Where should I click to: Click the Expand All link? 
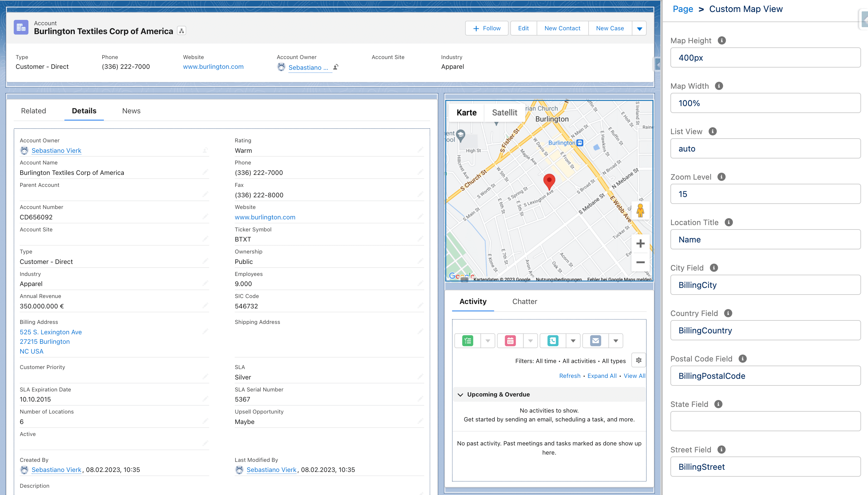pyautogui.click(x=602, y=376)
